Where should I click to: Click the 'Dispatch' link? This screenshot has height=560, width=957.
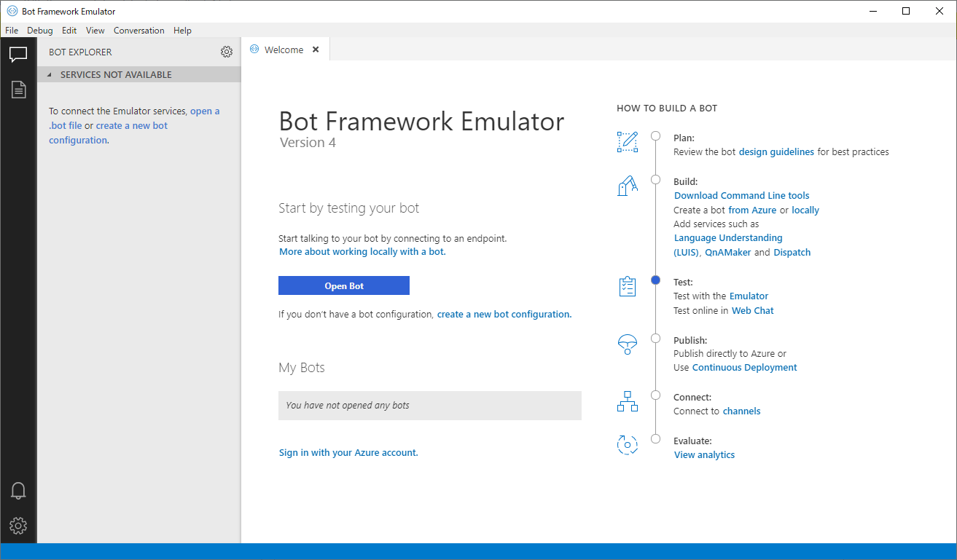pos(792,253)
